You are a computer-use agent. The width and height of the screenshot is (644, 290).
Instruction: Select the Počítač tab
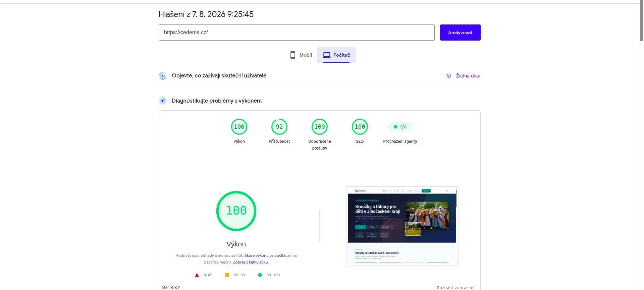coord(336,55)
